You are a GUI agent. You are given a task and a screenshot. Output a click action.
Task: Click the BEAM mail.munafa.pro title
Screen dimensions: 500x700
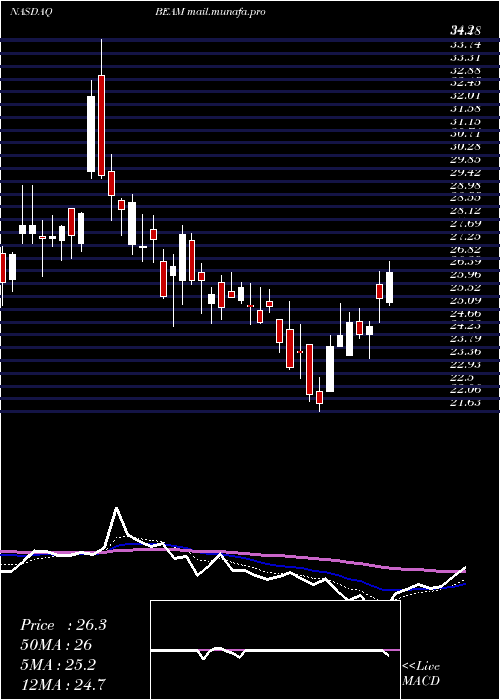(x=210, y=12)
